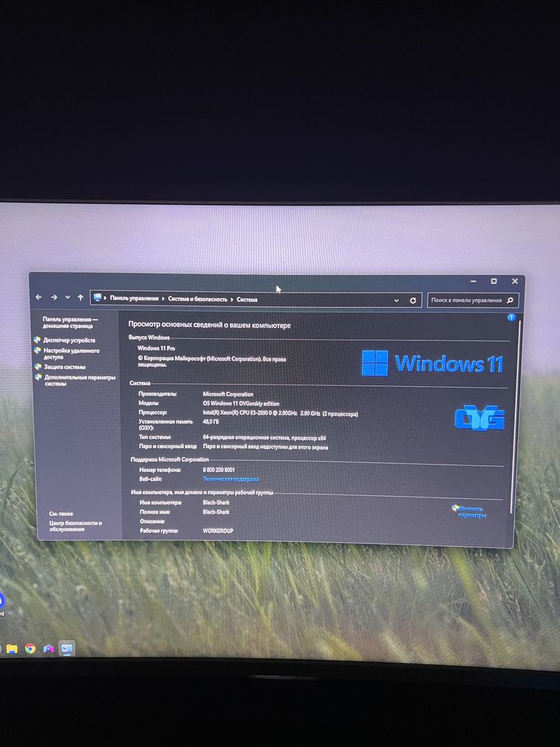Select the WORKGROUP value
This screenshot has height=747, width=560.
tap(218, 530)
